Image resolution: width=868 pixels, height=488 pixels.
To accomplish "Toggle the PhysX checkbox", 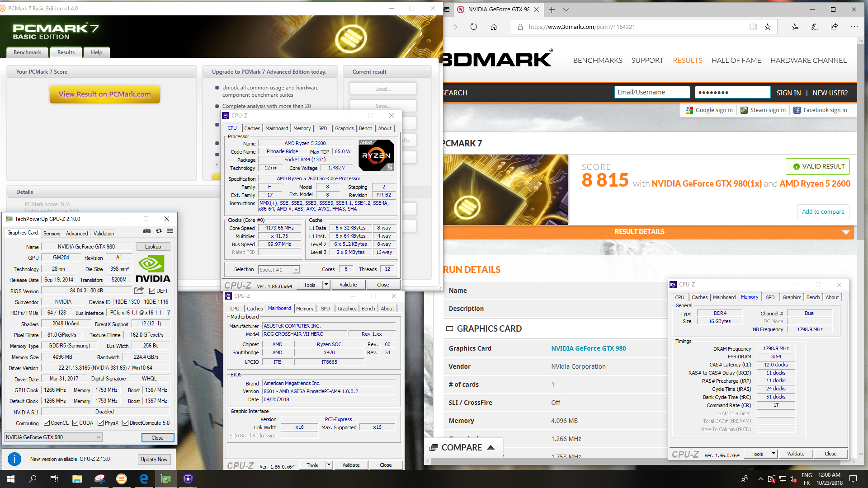I will (100, 423).
